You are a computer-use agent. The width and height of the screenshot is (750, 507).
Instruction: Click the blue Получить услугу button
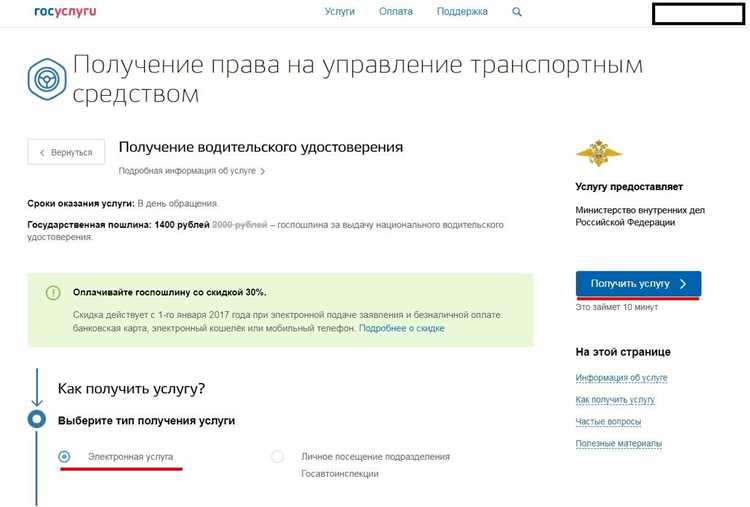(x=638, y=284)
